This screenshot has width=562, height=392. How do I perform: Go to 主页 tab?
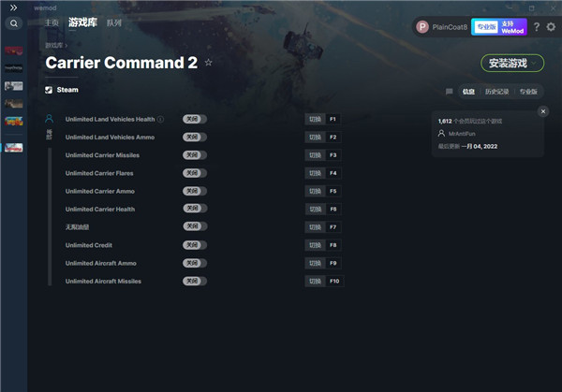(52, 22)
